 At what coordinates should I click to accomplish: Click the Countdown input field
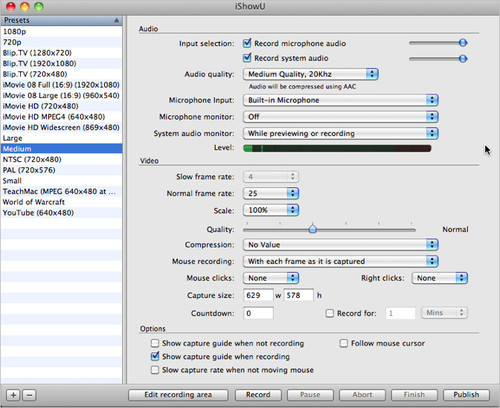pyautogui.click(x=258, y=313)
